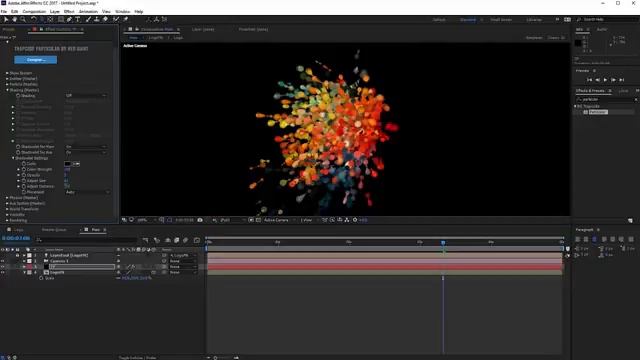Image resolution: width=640 pixels, height=360 pixels.
Task: Open the Graph Editor icon
Action: 197,240
